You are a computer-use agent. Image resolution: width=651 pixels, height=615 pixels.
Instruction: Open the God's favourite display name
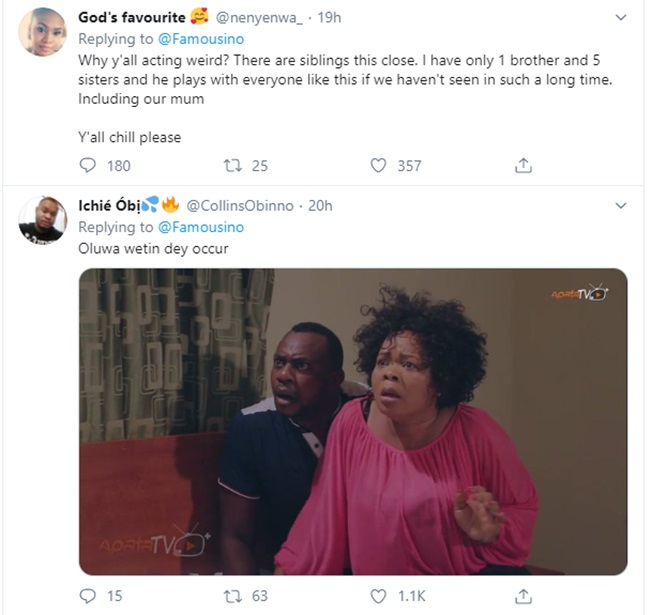coord(130,18)
